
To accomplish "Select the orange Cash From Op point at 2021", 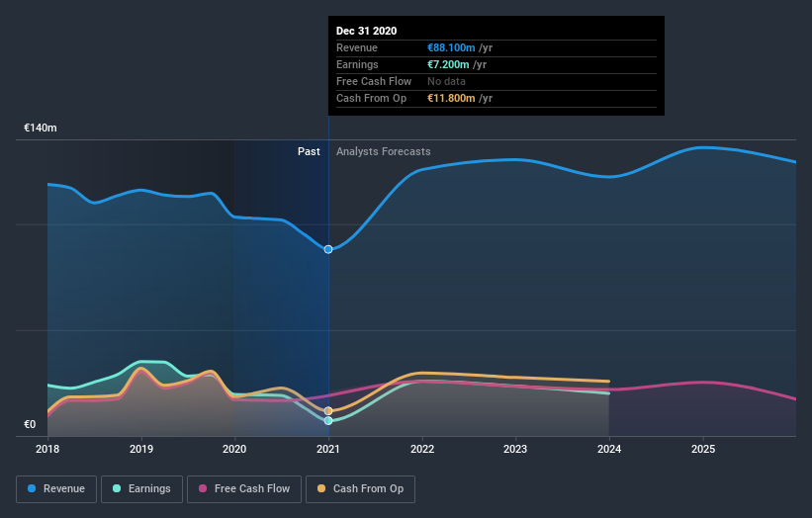I will pyautogui.click(x=328, y=411).
